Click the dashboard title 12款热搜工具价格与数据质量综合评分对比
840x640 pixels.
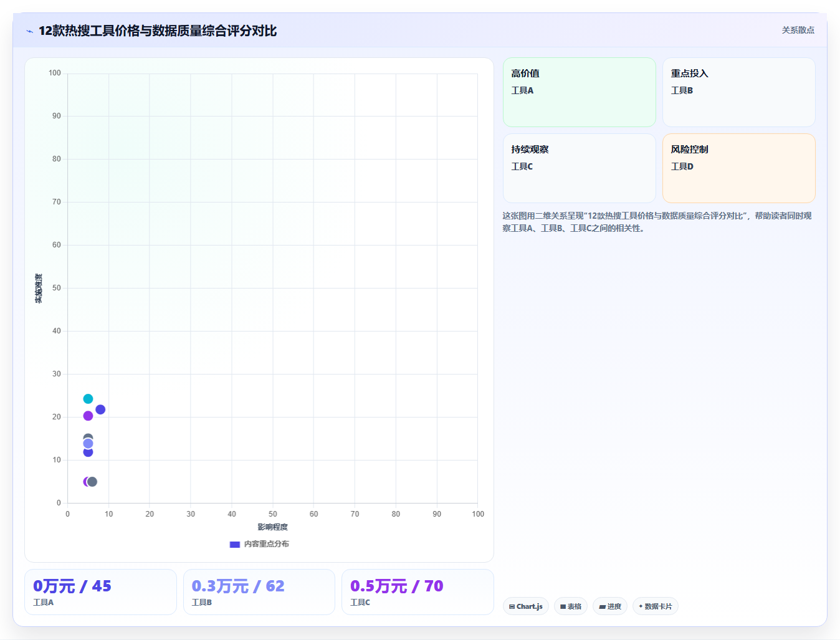[x=158, y=31]
